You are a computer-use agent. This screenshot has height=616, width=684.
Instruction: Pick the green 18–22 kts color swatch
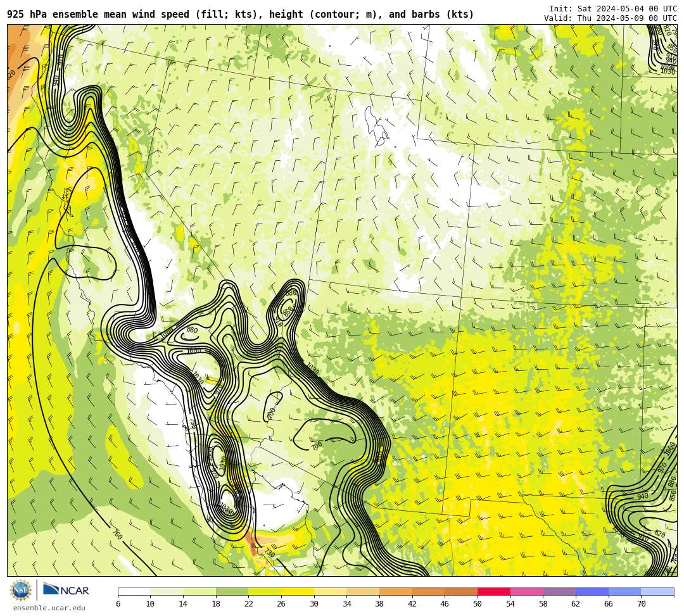[x=232, y=591]
